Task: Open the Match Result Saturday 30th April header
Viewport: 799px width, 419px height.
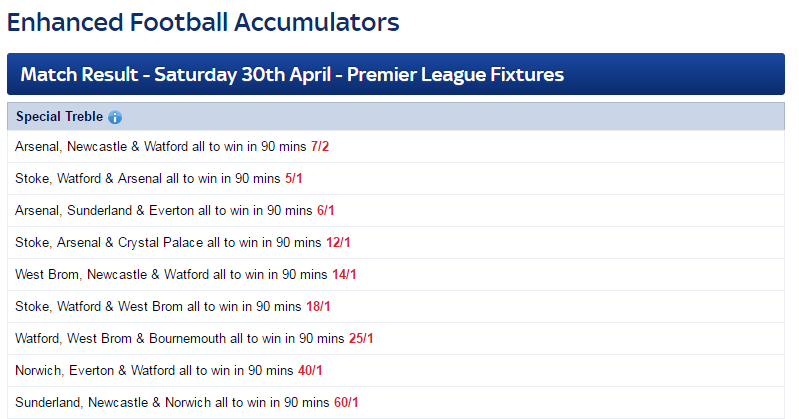Action: [396, 74]
